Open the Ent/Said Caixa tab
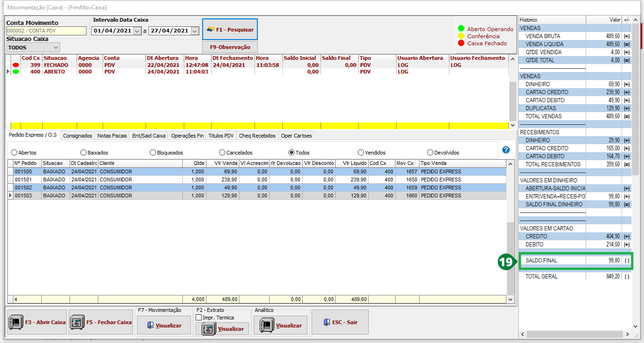Image resolution: width=644 pixels, height=343 pixels. click(149, 136)
